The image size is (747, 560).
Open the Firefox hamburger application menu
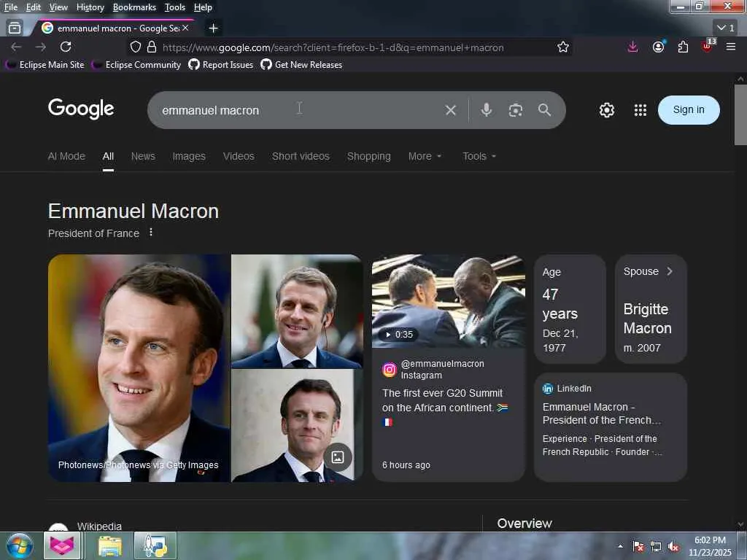[731, 47]
